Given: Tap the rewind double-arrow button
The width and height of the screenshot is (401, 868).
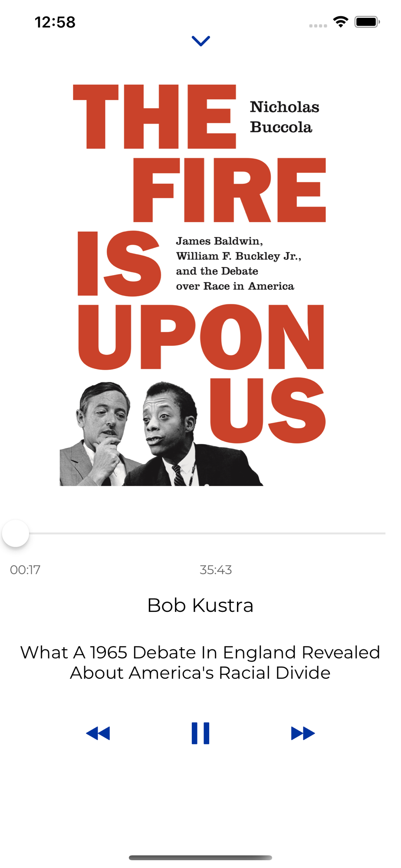Looking at the screenshot, I should pos(98,733).
